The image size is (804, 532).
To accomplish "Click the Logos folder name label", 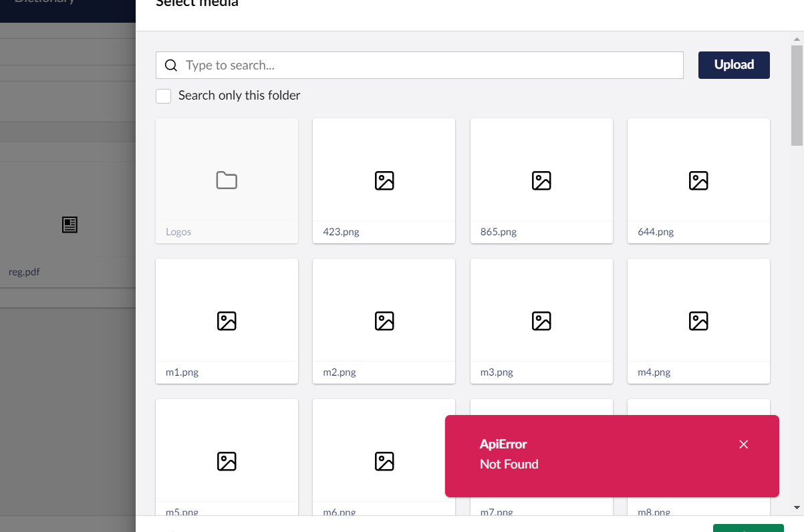I will (x=178, y=232).
